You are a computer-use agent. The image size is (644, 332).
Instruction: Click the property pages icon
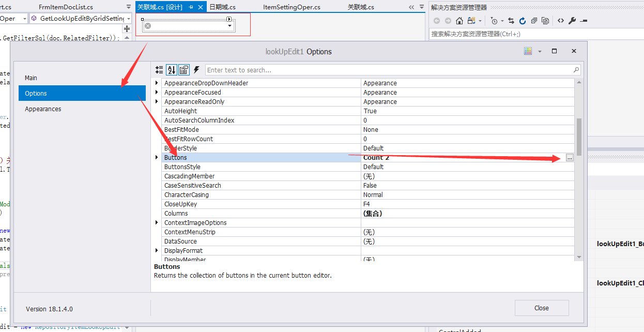[x=183, y=69]
